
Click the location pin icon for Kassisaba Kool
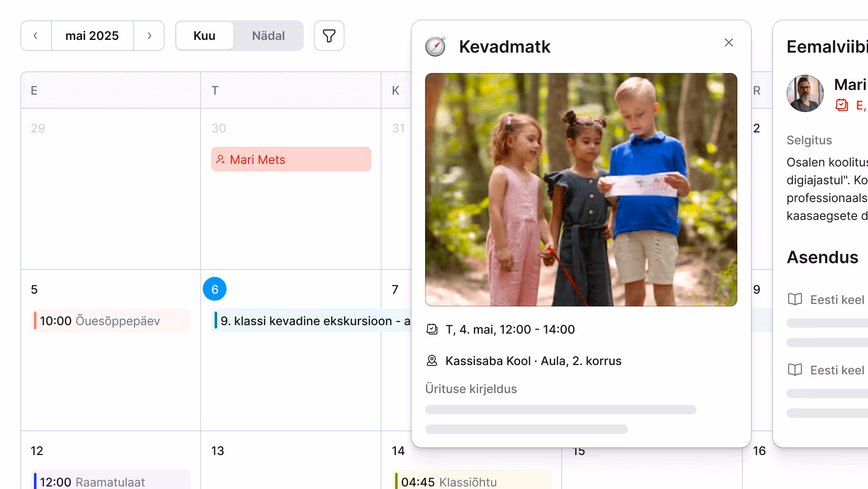(432, 361)
